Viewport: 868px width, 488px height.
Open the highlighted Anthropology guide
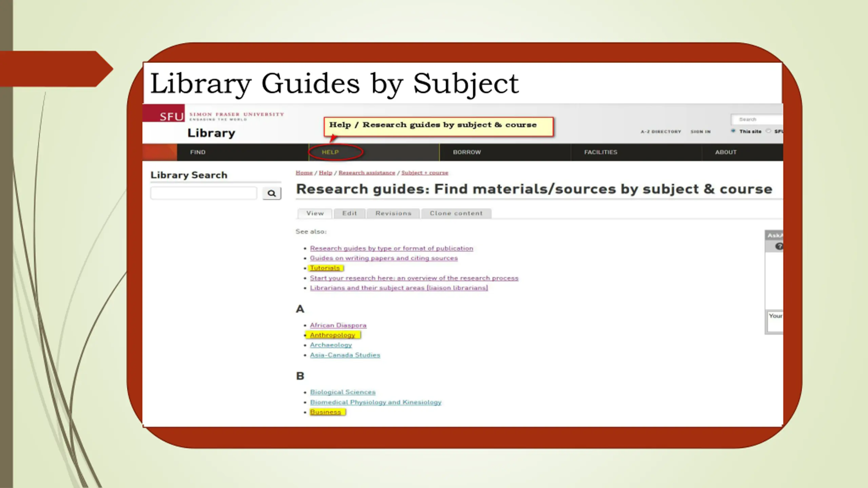332,335
